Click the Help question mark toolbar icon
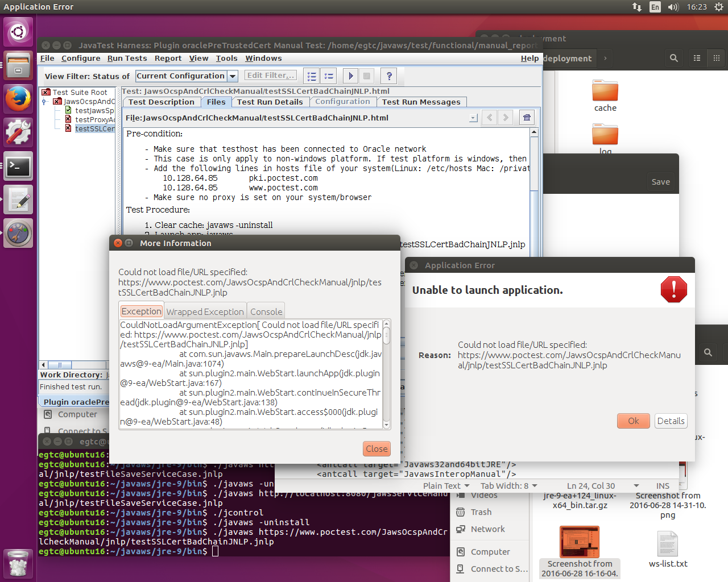The image size is (728, 582). [389, 76]
